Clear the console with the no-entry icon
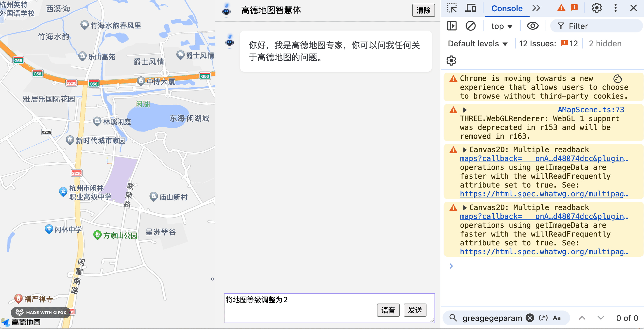Screen dimensions: 644x329 [x=471, y=26]
